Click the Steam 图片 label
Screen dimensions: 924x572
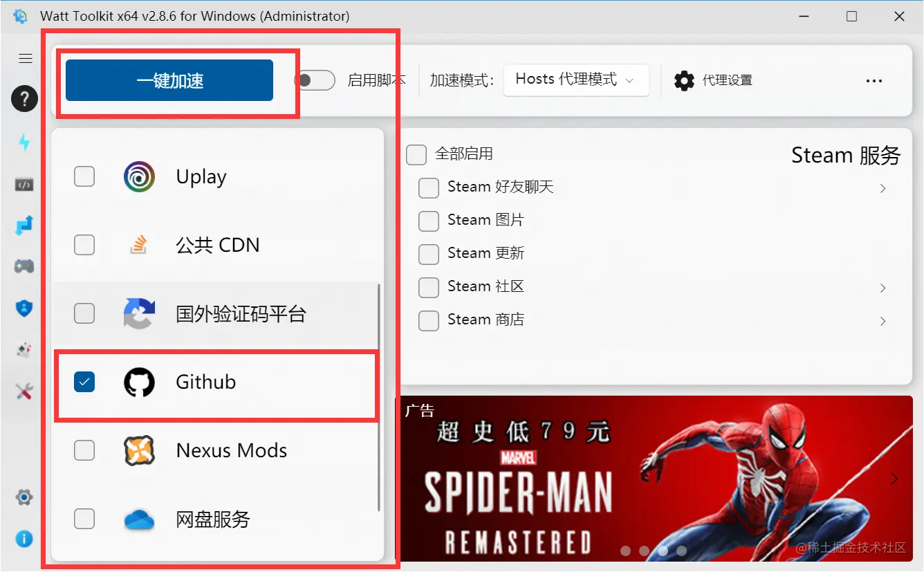click(x=486, y=220)
